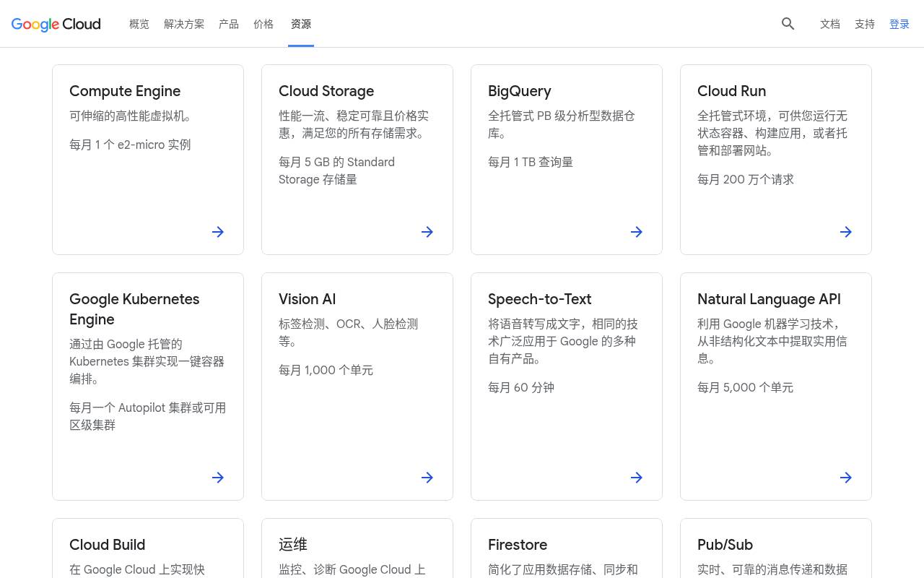Click the arrow on Natural Language API card
Image resolution: width=924 pixels, height=578 pixels.
846,478
